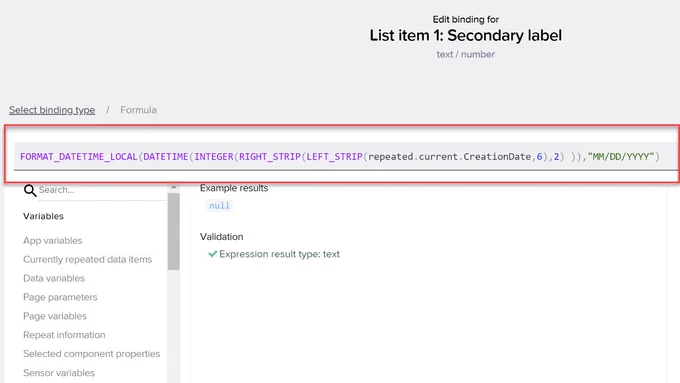
Task: Click inside the formula editor field
Action: click(345, 157)
